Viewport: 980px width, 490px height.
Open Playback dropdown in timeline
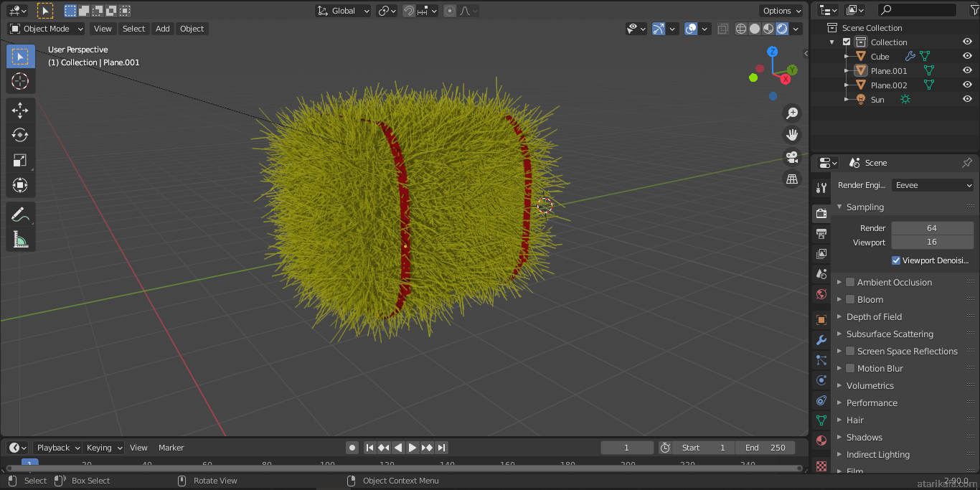58,448
